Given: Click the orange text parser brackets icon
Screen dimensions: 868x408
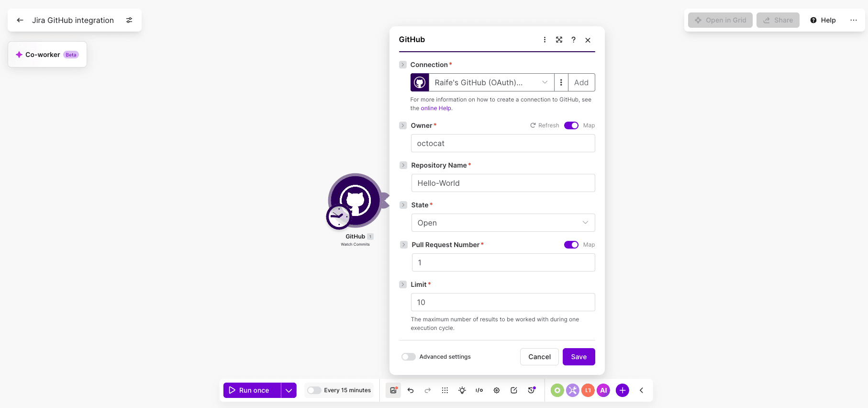Looking at the screenshot, I should (588, 390).
